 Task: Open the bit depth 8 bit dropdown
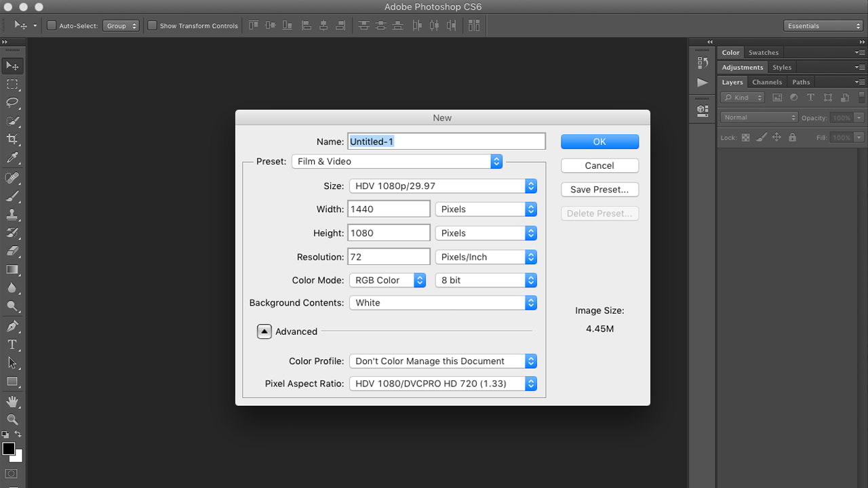pos(486,280)
